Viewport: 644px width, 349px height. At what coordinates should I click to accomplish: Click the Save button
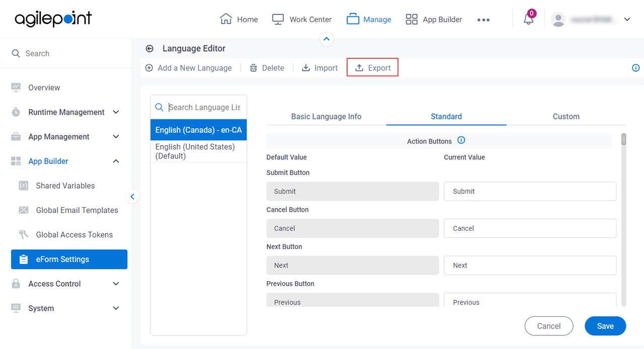pos(605,326)
